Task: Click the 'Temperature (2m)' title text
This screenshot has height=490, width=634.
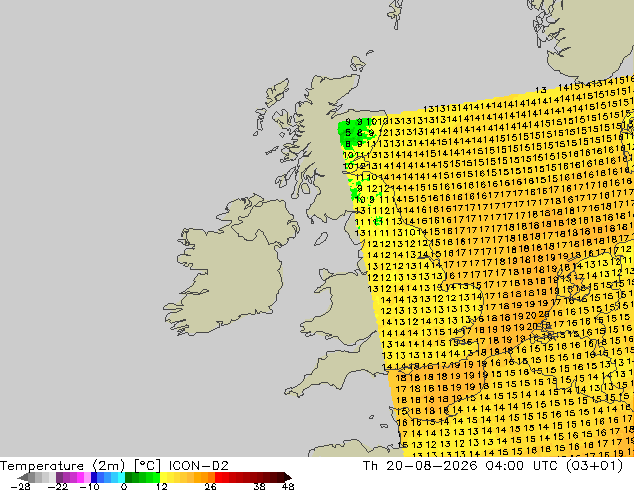Action: coord(63,466)
